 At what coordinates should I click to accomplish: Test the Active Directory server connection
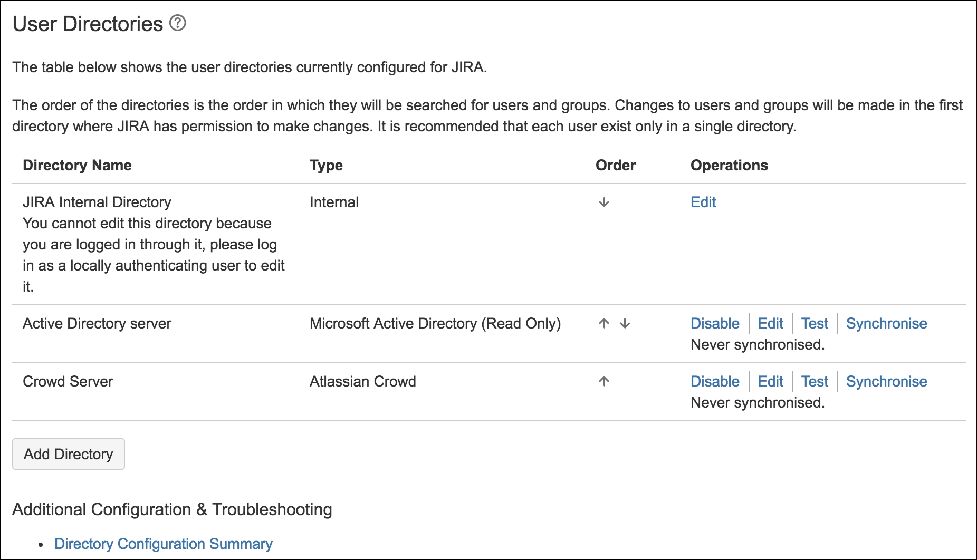pyautogui.click(x=815, y=323)
